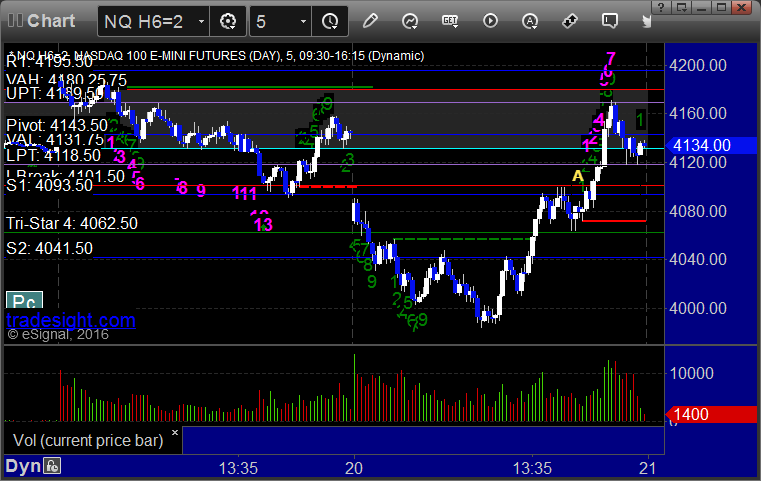The width and height of the screenshot is (761, 481).
Task: Open the studies chart-line icon
Action: (410, 21)
